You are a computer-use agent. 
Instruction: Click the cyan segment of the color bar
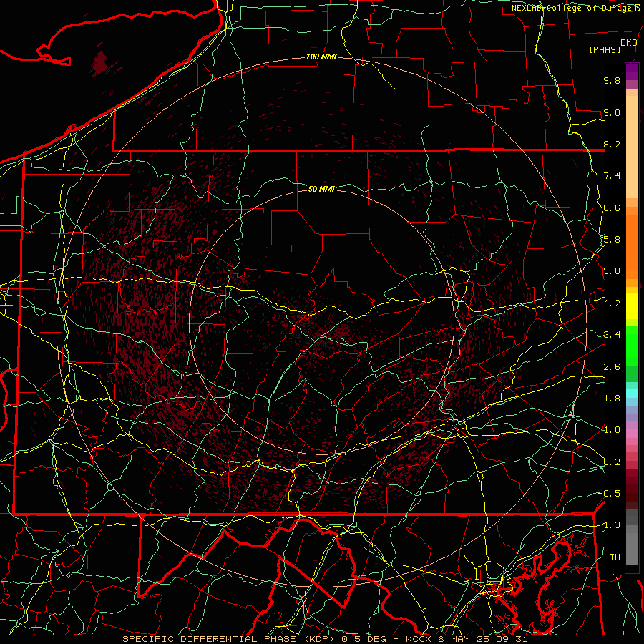[632, 394]
